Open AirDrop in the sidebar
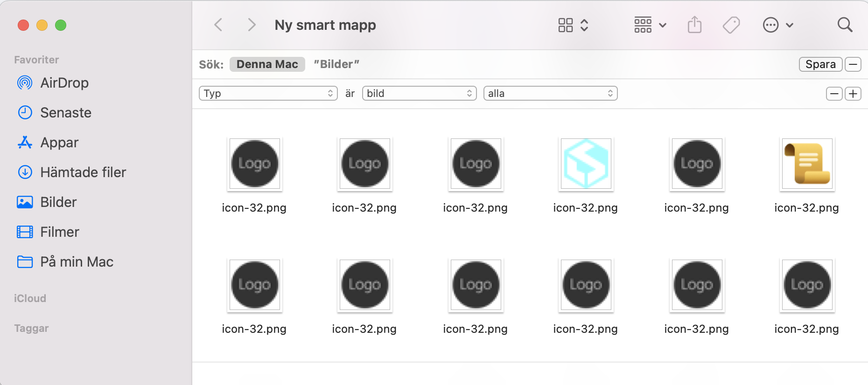 coord(53,83)
